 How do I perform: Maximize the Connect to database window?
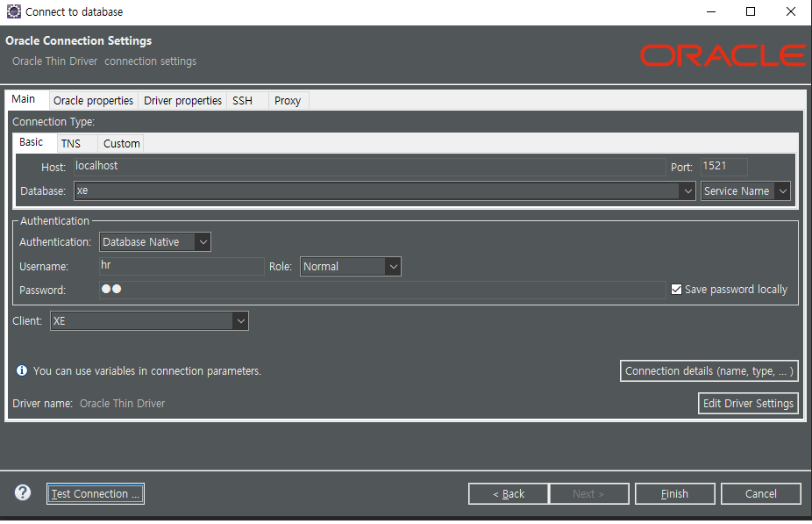point(751,11)
